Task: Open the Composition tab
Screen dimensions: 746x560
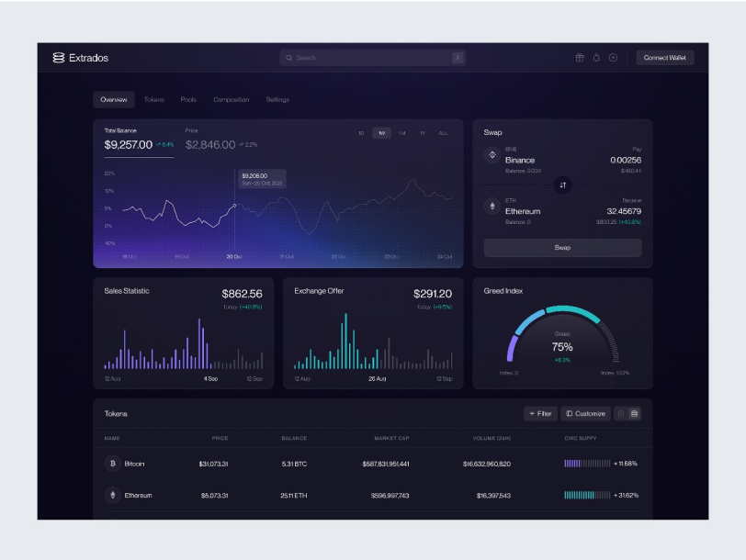Action: click(x=232, y=99)
